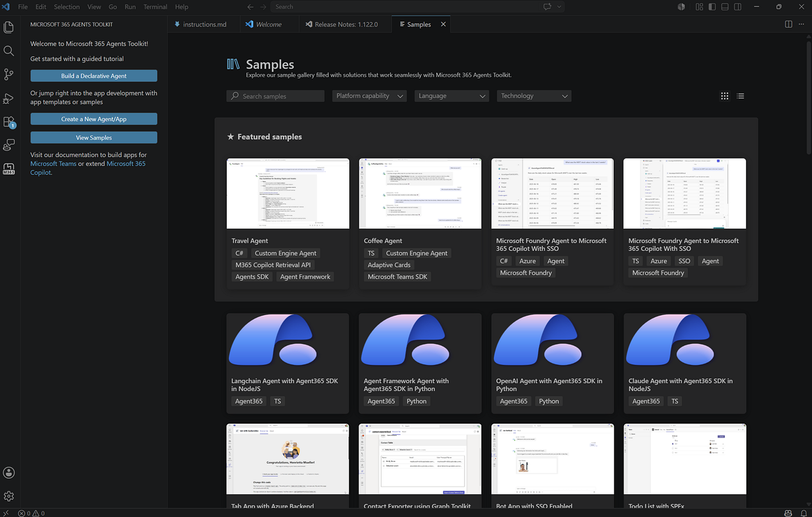Open Claude Agent with Agent365 SDK card
Screen dimensions: 812x517
click(685, 363)
